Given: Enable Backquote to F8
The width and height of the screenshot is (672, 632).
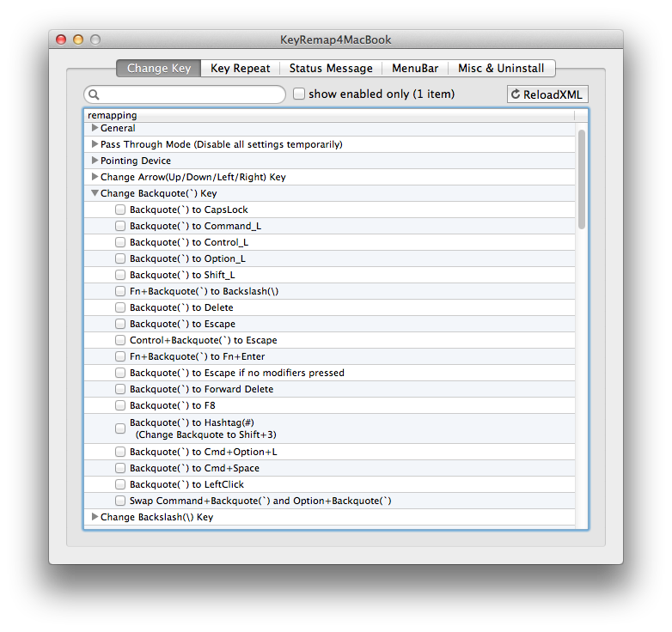Looking at the screenshot, I should pyautogui.click(x=120, y=405).
